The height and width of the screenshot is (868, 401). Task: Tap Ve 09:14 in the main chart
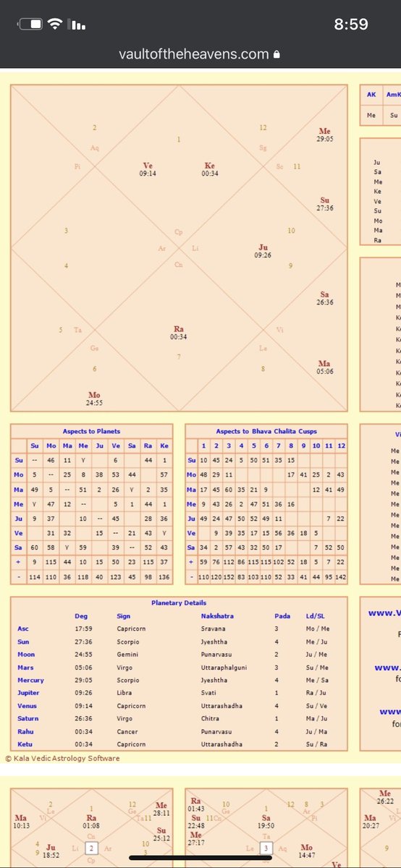[x=147, y=169]
